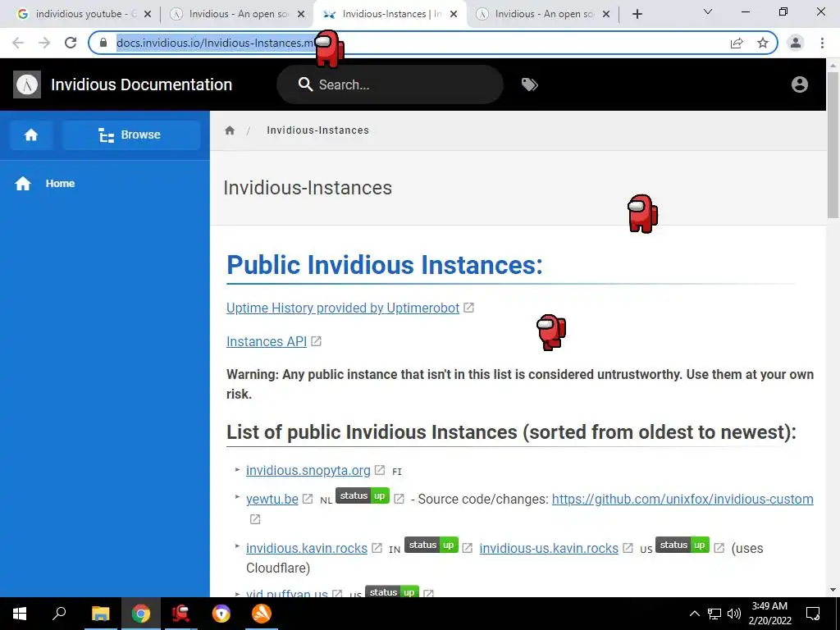Viewport: 840px width, 630px height.
Task: Open the Uptime History provided by Uptimerobot link
Action: (343, 308)
